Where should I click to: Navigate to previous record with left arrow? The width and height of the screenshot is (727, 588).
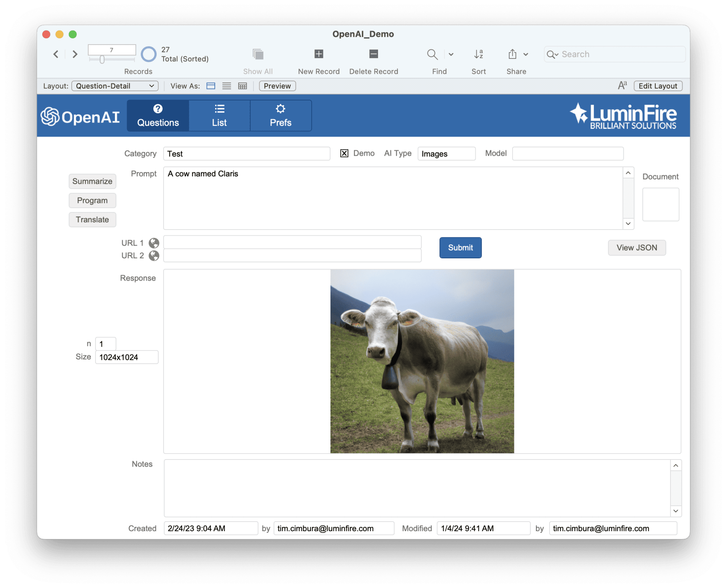[x=56, y=54]
